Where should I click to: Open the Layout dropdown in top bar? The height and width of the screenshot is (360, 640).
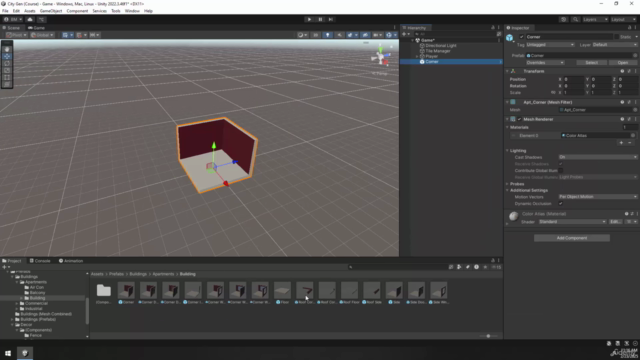tap(623, 19)
